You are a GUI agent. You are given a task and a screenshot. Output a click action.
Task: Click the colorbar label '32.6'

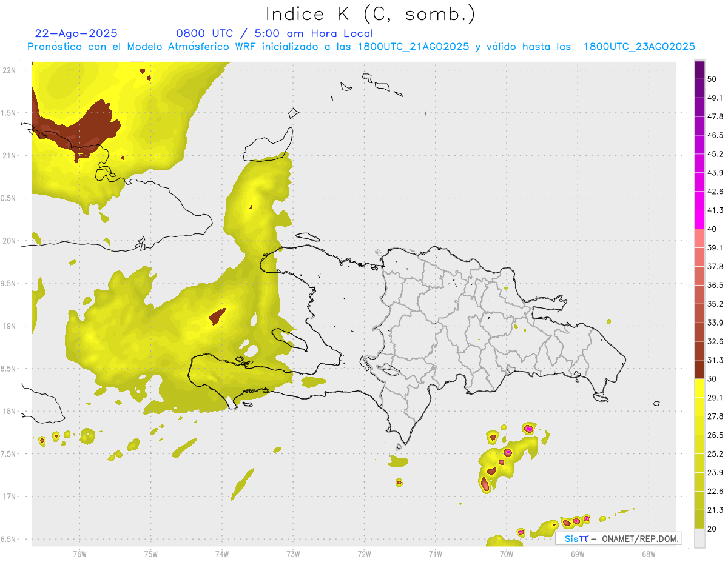[715, 341]
